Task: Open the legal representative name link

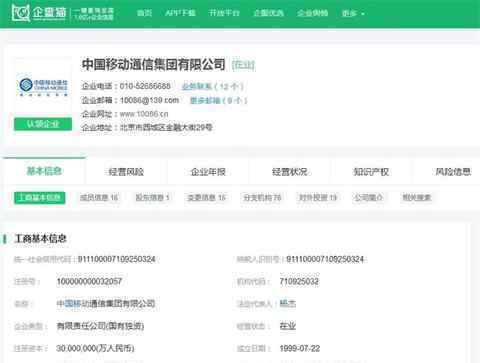Action: (x=288, y=304)
